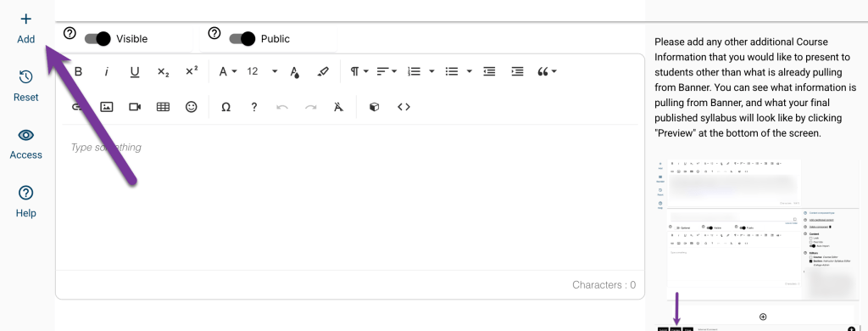Insert an unordered bullet list
Screen dimensions: 868x331
(452, 71)
